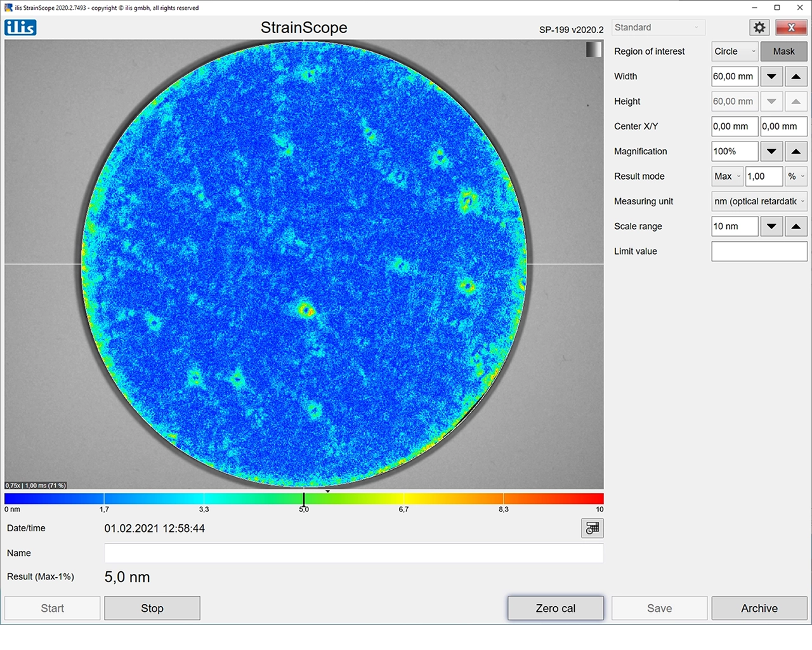Open settings with the gear icon
812x650 pixels.
tap(759, 27)
